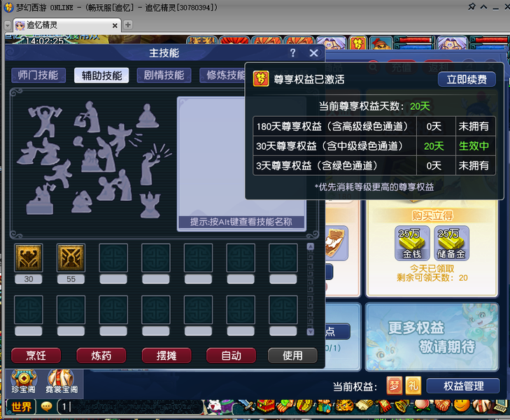Switch to the 师门技能 tab

click(38, 76)
